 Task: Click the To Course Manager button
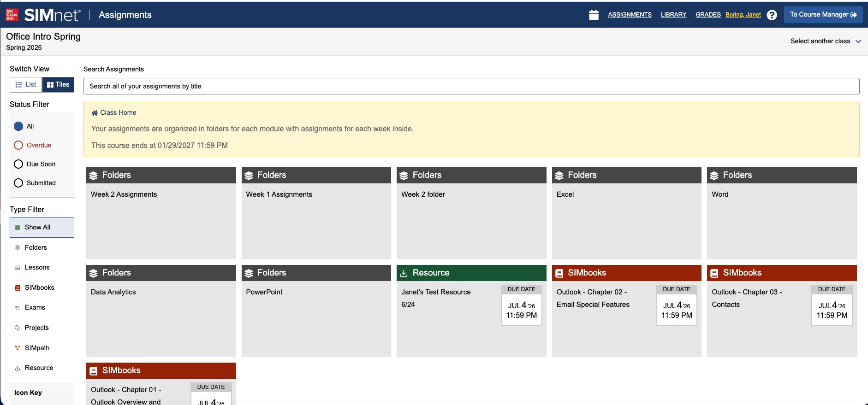tap(823, 15)
